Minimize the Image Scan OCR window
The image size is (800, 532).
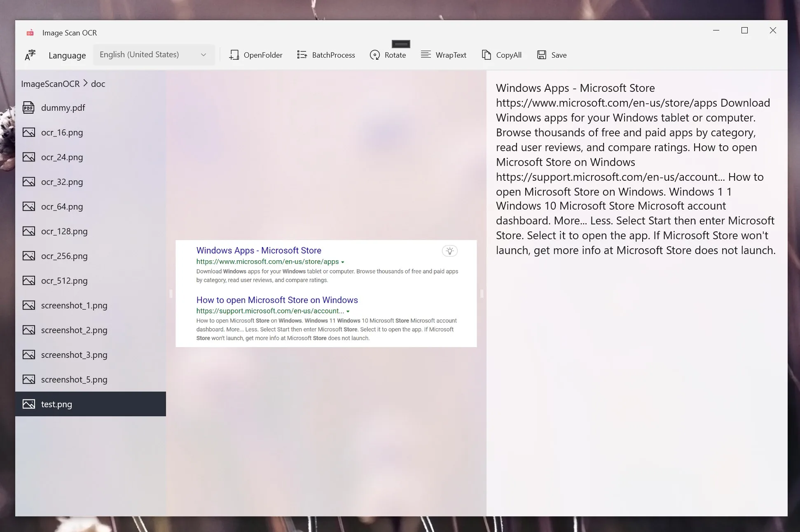(716, 30)
